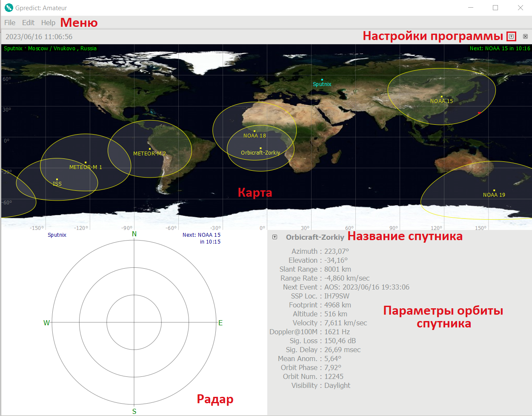Image resolution: width=532 pixels, height=416 pixels.
Task: Open the File menu
Action: [9, 23]
